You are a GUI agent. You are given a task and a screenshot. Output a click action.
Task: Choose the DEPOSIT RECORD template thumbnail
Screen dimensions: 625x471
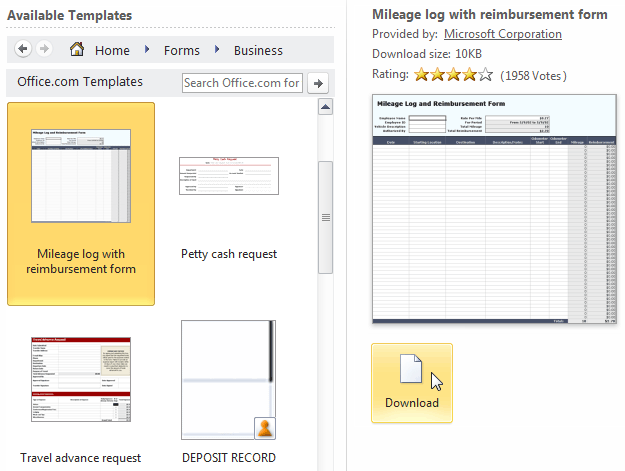click(229, 382)
